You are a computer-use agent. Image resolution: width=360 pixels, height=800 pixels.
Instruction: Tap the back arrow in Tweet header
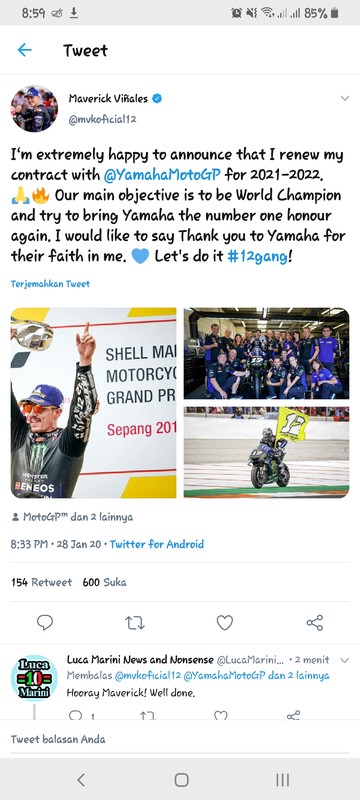click(x=24, y=50)
